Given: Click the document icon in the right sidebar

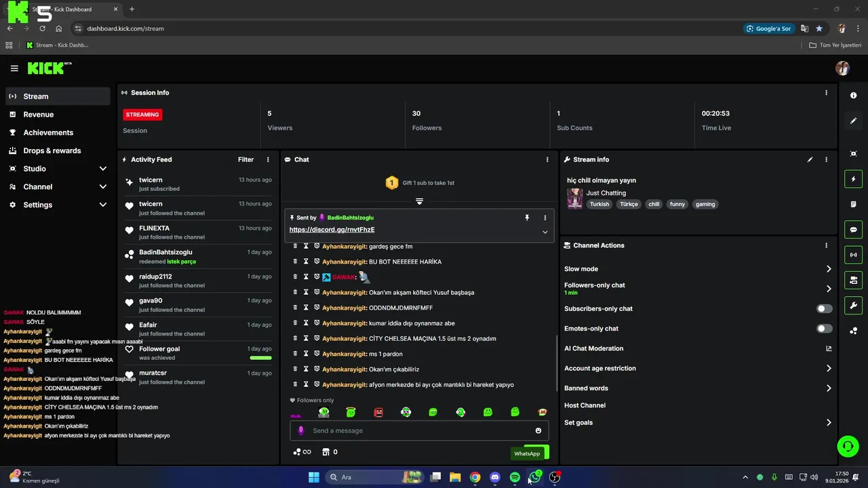Looking at the screenshot, I should coord(853,204).
